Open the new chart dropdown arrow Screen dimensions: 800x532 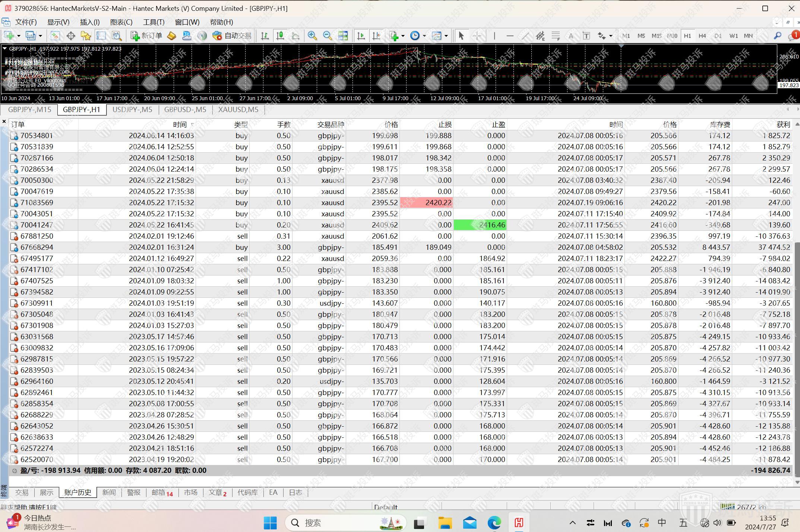(19, 36)
